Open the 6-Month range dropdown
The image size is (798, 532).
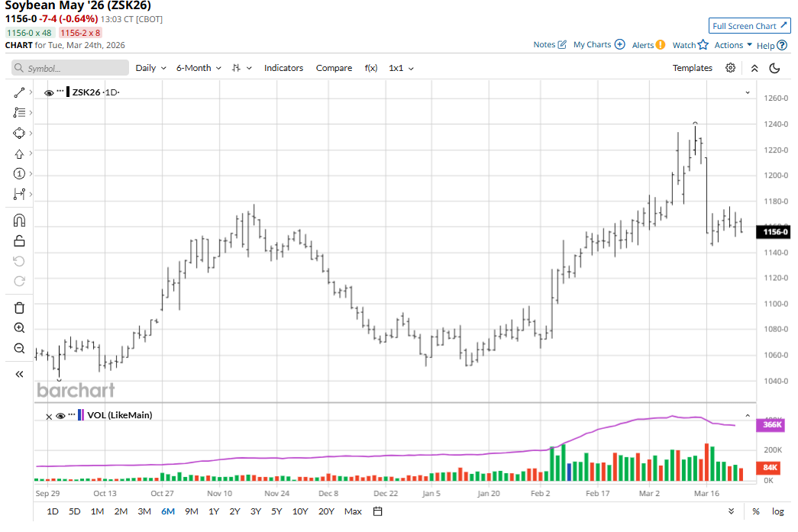[199, 68]
